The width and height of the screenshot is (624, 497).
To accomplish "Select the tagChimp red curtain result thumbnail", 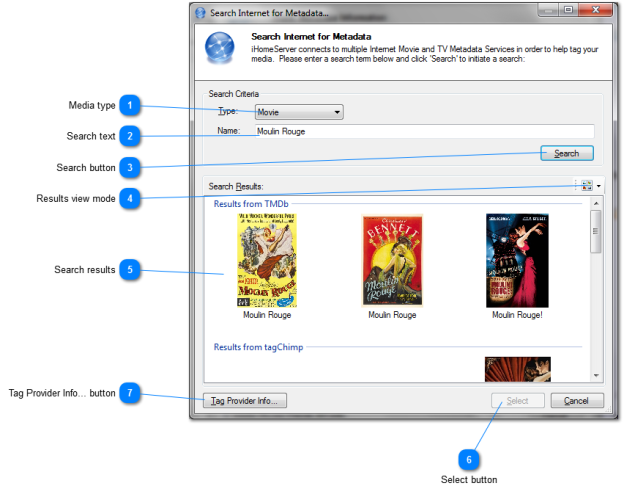I will (517, 369).
